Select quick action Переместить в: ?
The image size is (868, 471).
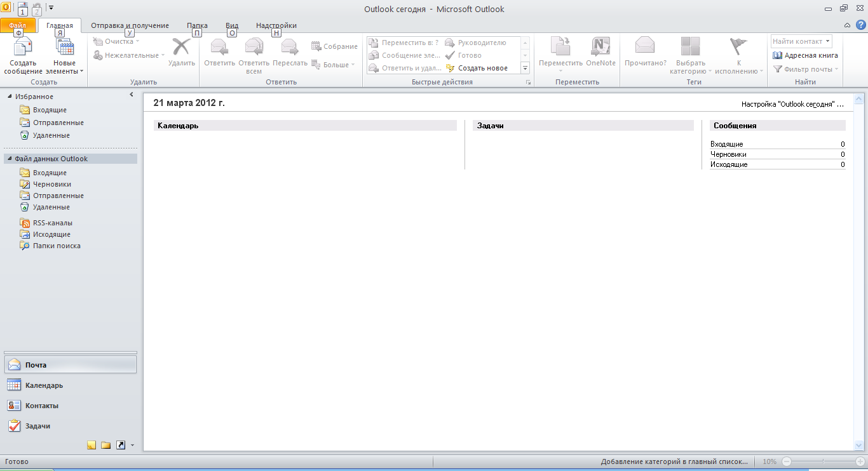pyautogui.click(x=404, y=43)
